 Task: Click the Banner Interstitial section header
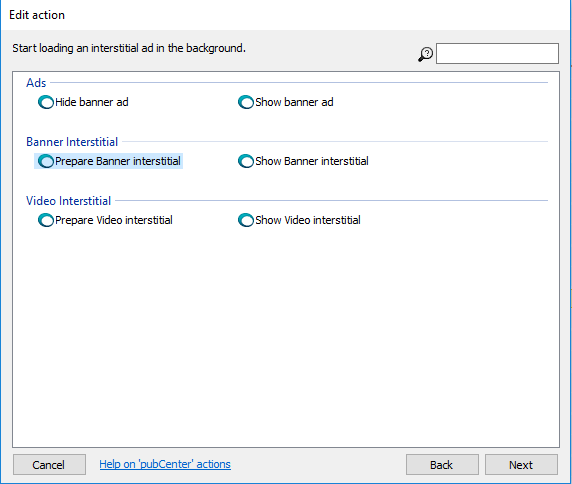click(72, 142)
